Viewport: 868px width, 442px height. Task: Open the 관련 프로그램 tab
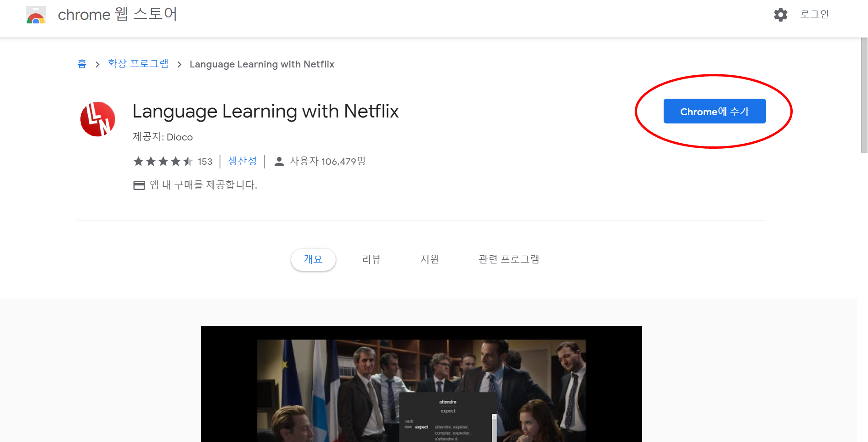point(509,259)
